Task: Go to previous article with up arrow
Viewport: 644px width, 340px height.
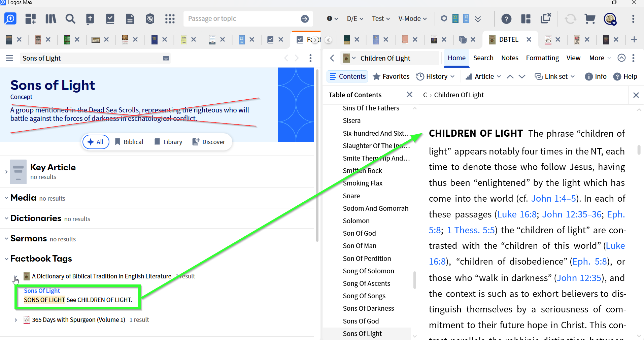Action: (510, 76)
